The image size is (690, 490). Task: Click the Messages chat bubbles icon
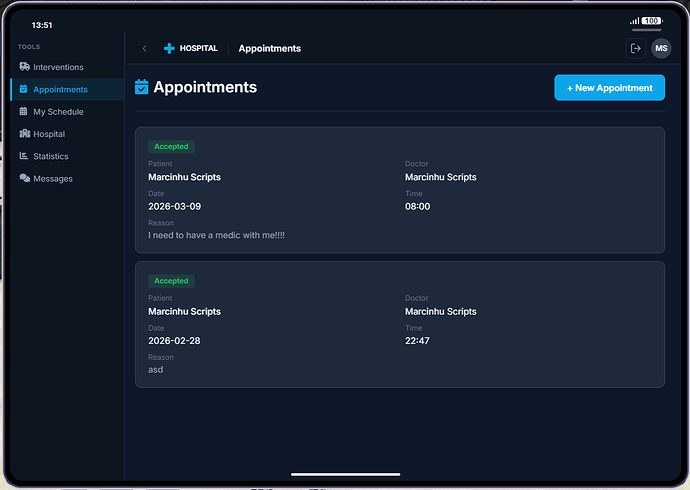point(25,178)
